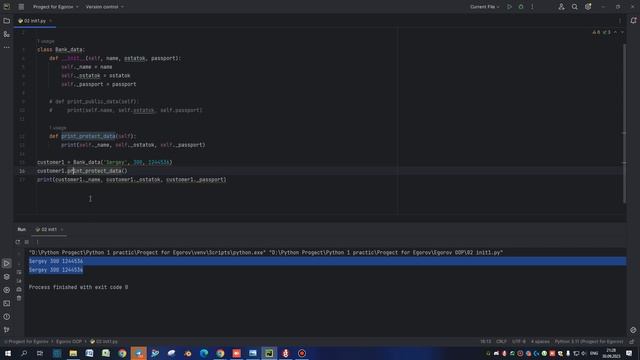Rerun the 02 init1 script
Viewport: 640px width, 360px height.
point(18,242)
